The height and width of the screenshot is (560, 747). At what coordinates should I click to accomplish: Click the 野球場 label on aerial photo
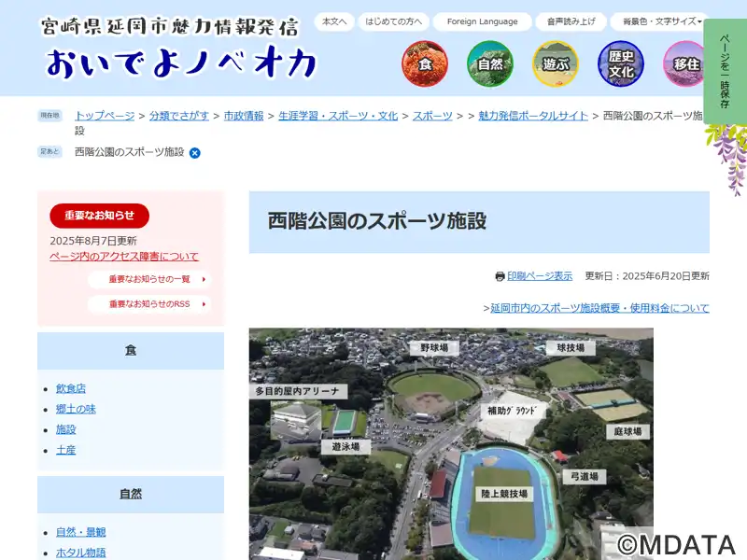[434, 348]
